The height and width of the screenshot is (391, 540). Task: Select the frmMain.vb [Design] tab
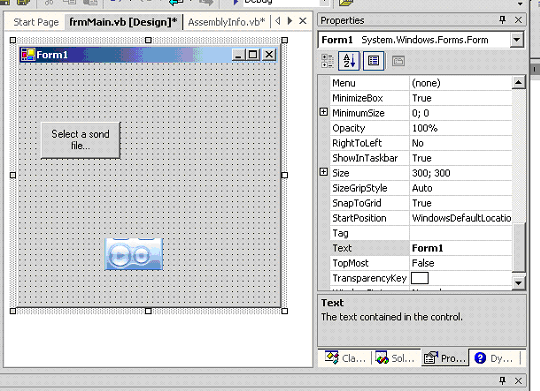click(123, 22)
